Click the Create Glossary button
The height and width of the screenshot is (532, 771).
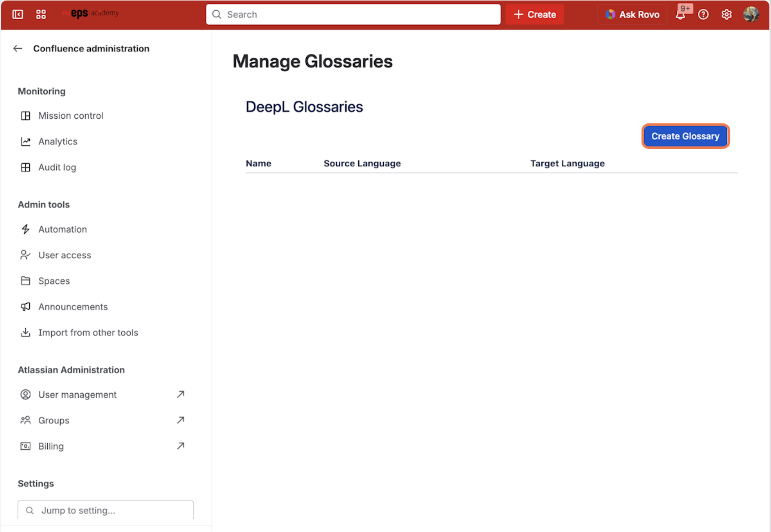685,136
